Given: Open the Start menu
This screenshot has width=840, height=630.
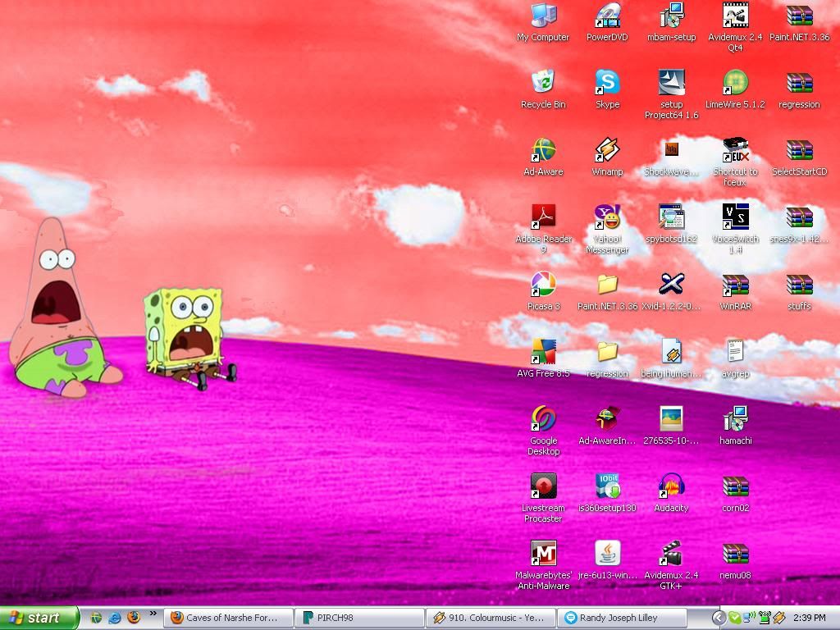Looking at the screenshot, I should pyautogui.click(x=39, y=618).
